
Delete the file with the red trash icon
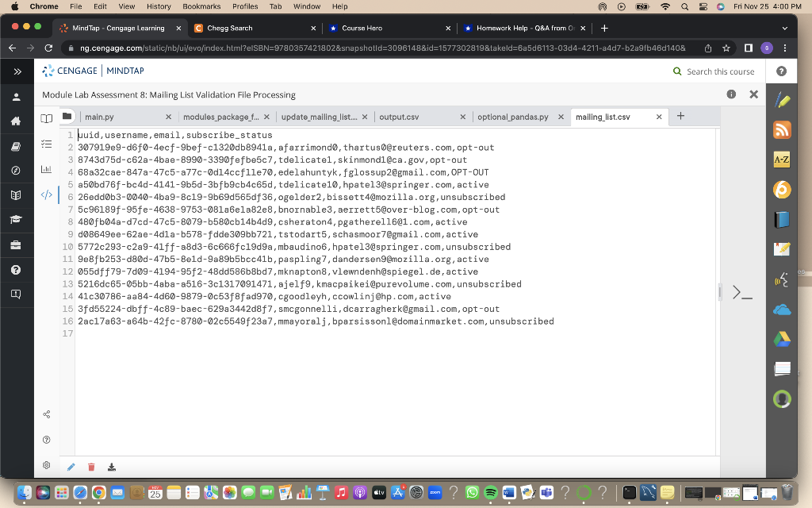coord(91,466)
